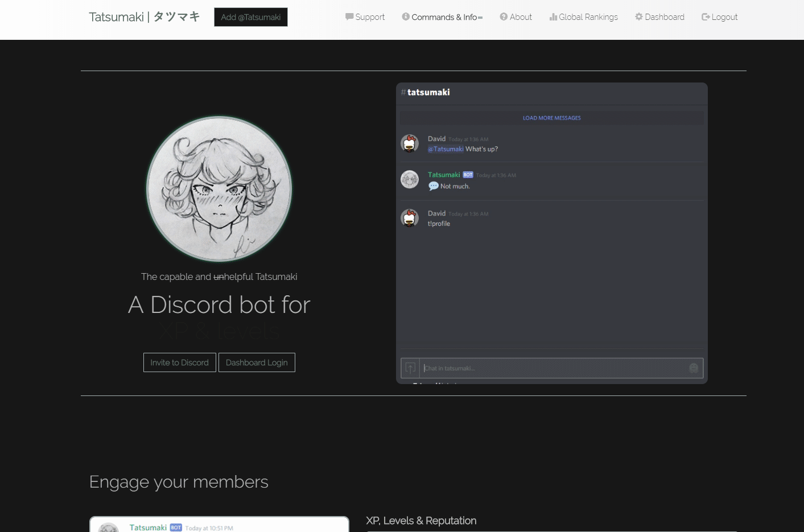The height and width of the screenshot is (532, 804).
Task: Click David's avatar on "What's up?" message
Action: point(410,143)
